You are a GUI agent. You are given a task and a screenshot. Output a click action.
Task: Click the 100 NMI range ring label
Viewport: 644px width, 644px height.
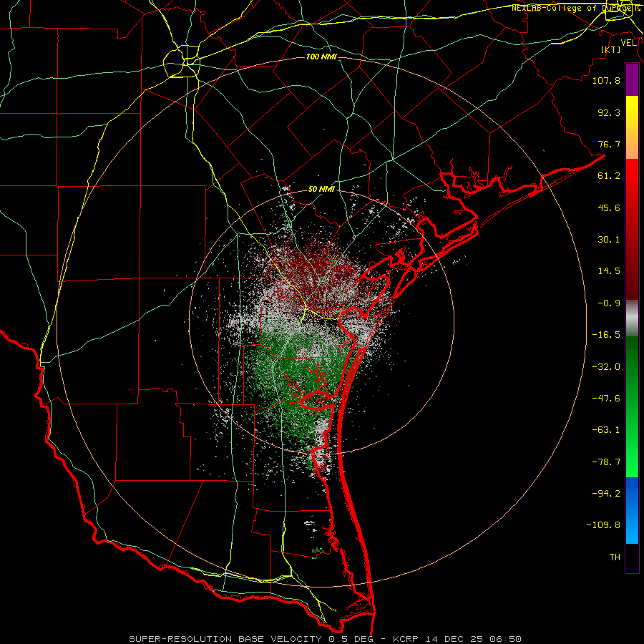tap(321, 57)
